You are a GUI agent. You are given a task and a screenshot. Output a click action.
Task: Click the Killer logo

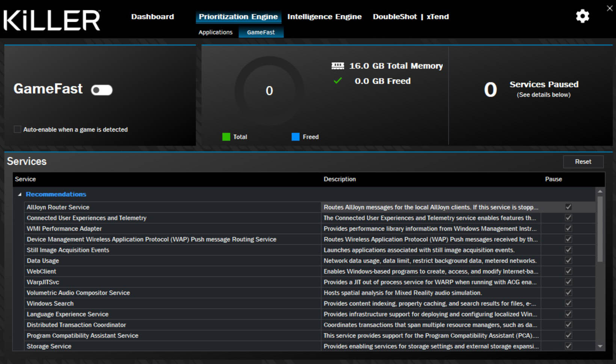pyautogui.click(x=52, y=20)
